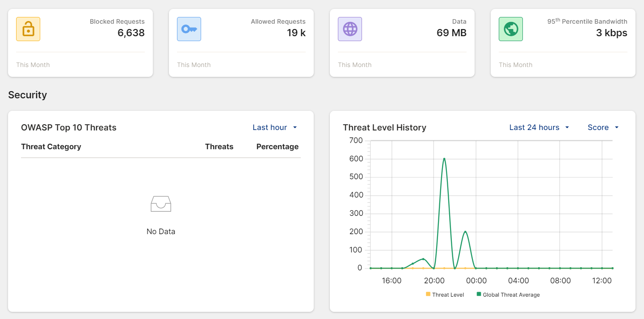Click the 600 peak on the threat chart
Viewport: 644px width, 319px height.
[x=444, y=159]
